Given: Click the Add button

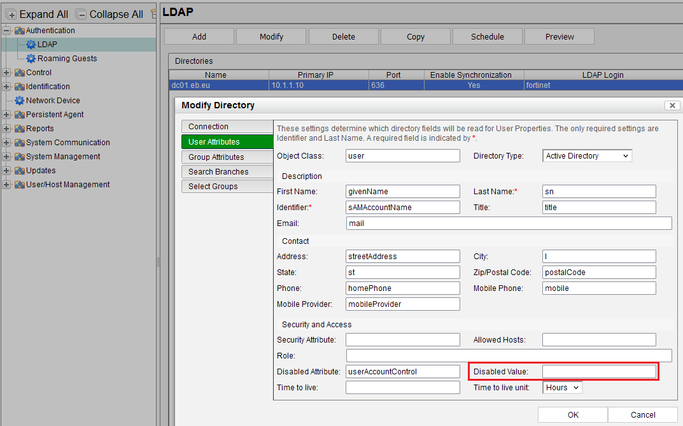Looking at the screenshot, I should [x=199, y=37].
